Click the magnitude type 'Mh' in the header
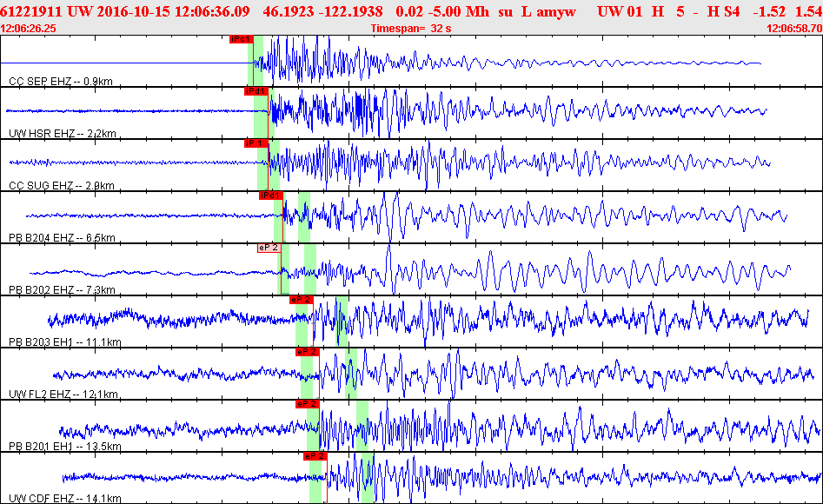The image size is (823, 504). coord(478,11)
